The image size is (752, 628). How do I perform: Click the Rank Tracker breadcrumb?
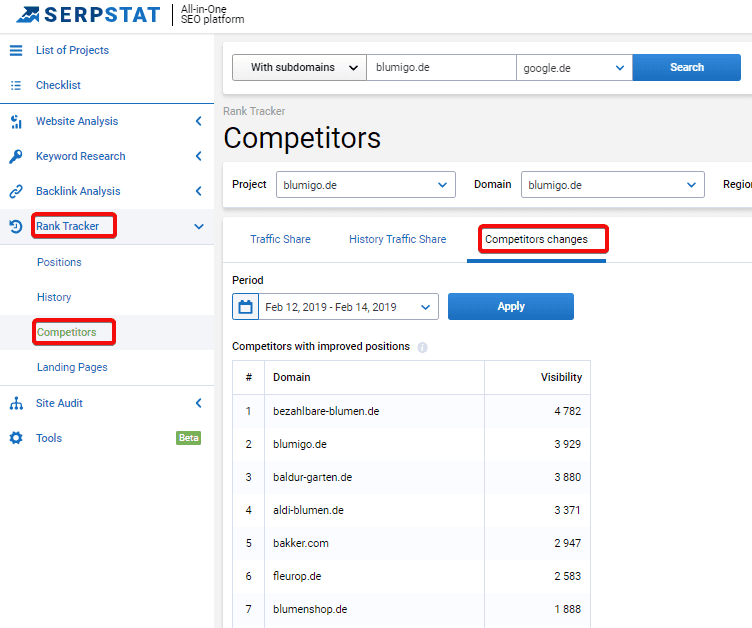coord(254,111)
